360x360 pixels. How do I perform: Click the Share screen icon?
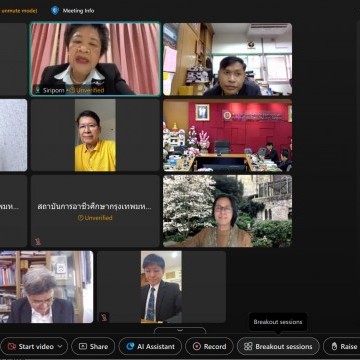[x=83, y=347]
